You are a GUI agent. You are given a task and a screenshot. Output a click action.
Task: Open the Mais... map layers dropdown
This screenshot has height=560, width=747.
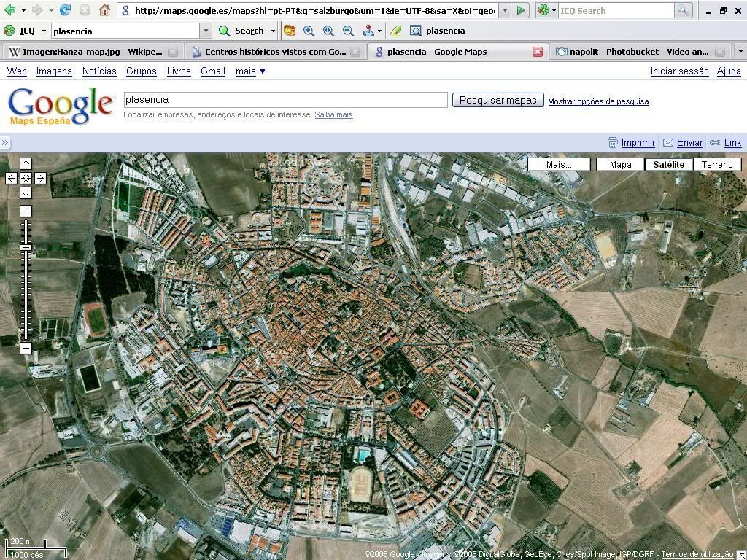click(x=559, y=164)
